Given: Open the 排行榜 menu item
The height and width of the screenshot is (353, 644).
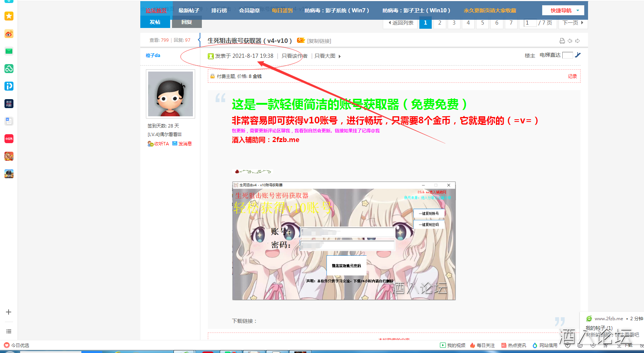Looking at the screenshot, I should (219, 10).
